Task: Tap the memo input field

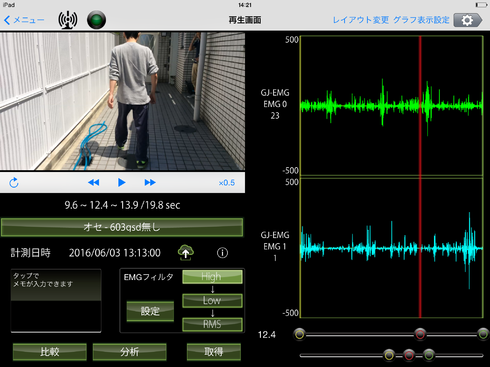Action: click(56, 301)
